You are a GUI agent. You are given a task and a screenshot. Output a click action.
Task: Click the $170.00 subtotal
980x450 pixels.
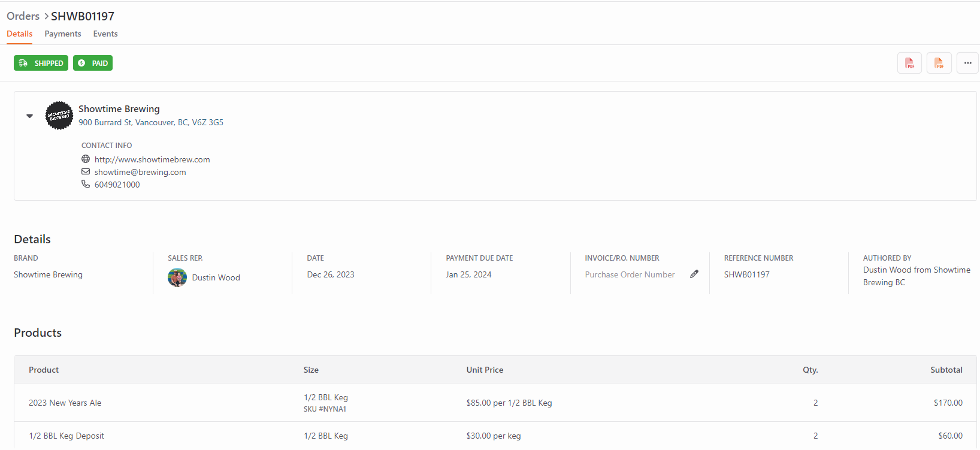click(948, 403)
